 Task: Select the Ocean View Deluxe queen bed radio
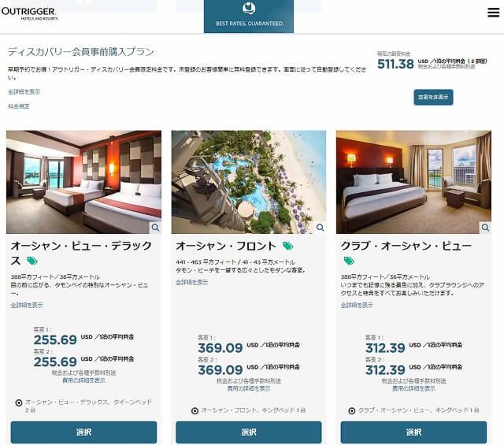(x=19, y=402)
